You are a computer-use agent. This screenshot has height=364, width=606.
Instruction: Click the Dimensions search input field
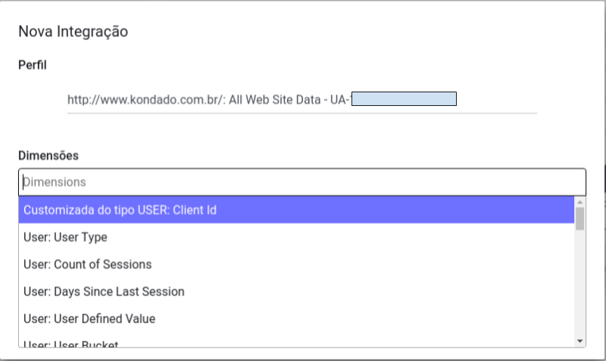click(301, 182)
